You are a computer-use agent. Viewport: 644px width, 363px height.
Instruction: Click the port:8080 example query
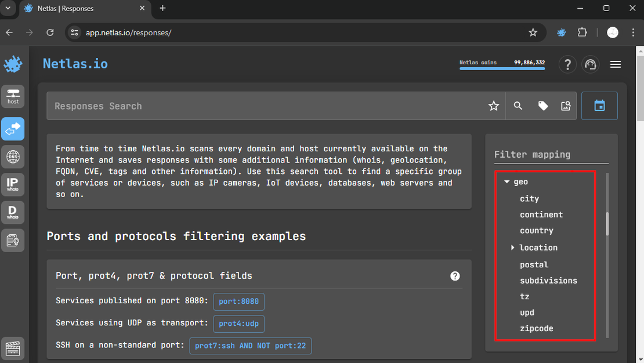(x=238, y=302)
